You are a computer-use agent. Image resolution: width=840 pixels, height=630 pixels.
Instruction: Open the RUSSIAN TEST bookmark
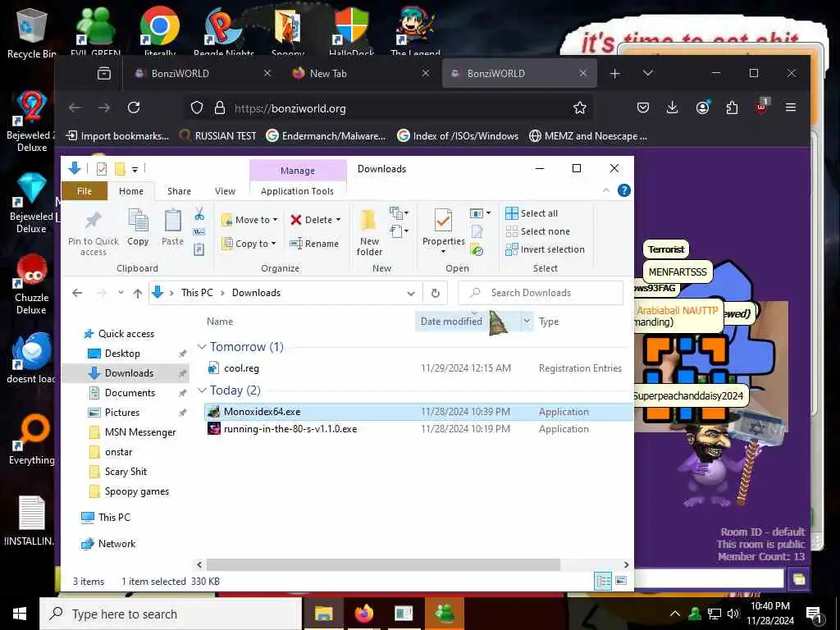(217, 136)
